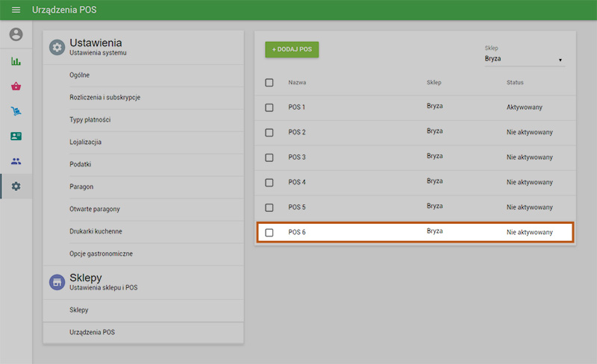
Task: Open the customers people icon
Action: [16, 161]
